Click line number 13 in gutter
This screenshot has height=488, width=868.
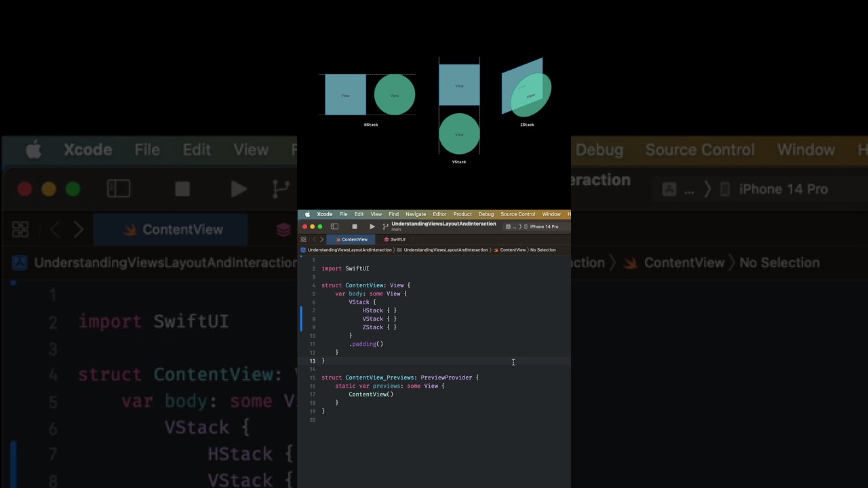tap(312, 361)
